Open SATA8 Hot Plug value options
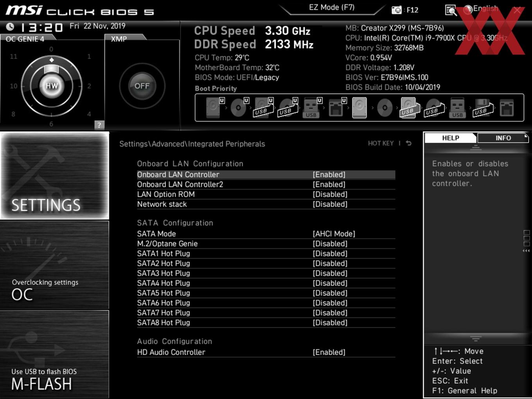 (330, 322)
